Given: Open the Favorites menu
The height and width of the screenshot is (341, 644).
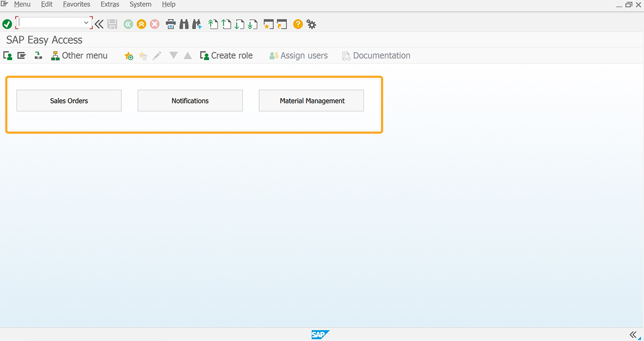Looking at the screenshot, I should coord(77,4).
